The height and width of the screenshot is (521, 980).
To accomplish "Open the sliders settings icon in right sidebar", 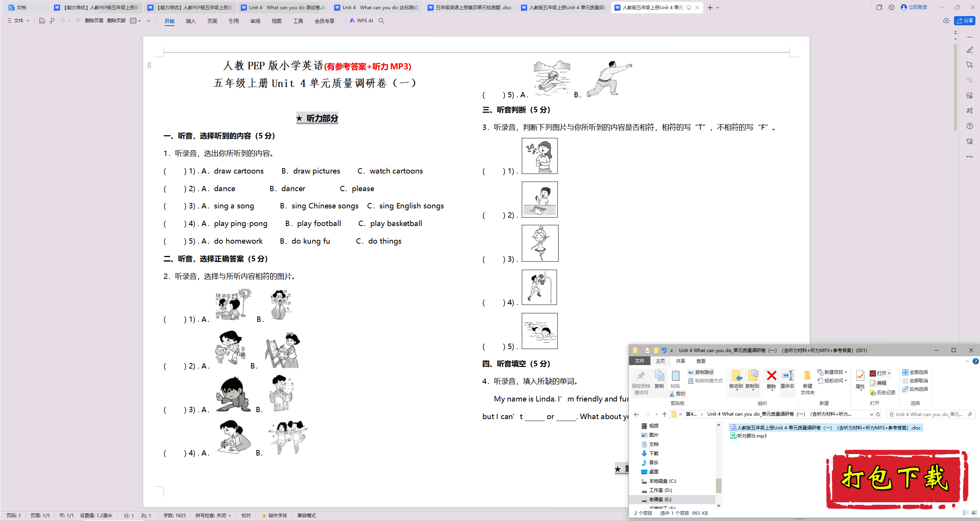I will [970, 80].
